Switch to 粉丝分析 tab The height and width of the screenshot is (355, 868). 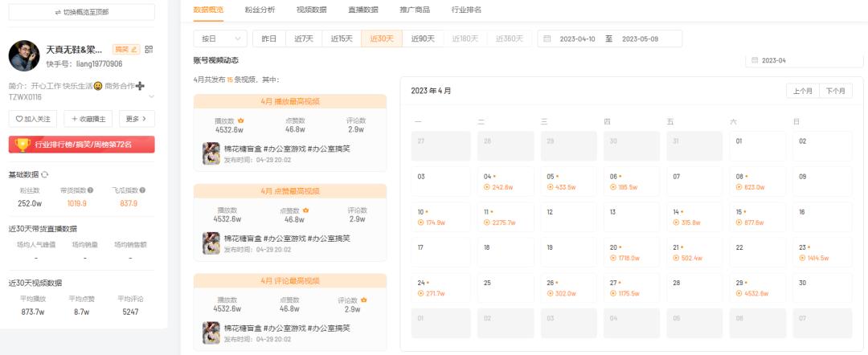(x=260, y=10)
